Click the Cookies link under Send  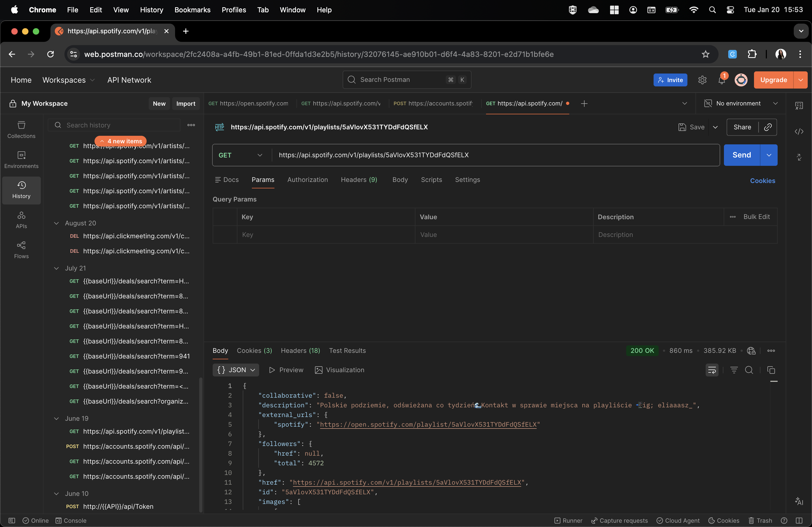(762, 181)
